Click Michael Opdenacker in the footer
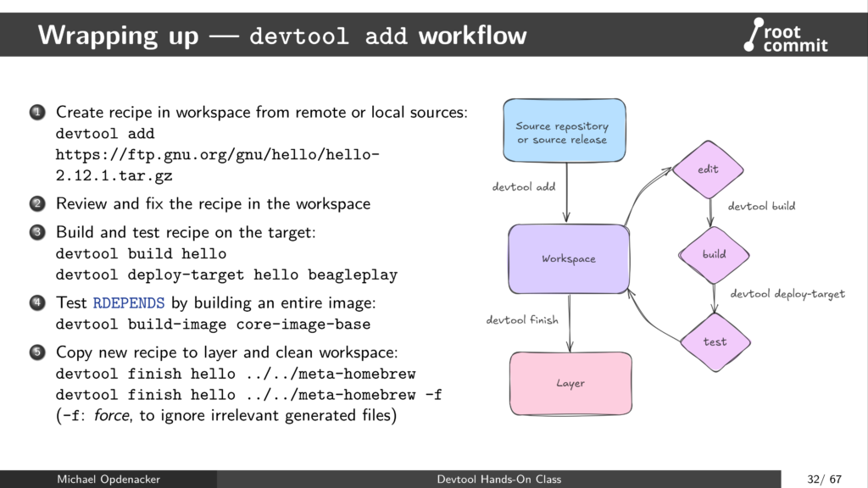Image resolution: width=868 pixels, height=488 pixels. click(108, 479)
